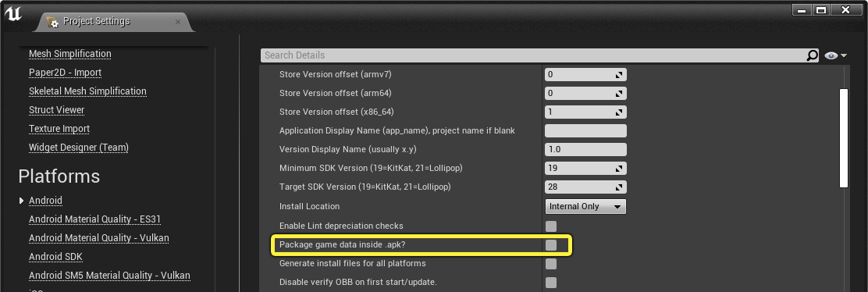Click Version Display Name field
The height and width of the screenshot is (292, 868).
(585, 150)
